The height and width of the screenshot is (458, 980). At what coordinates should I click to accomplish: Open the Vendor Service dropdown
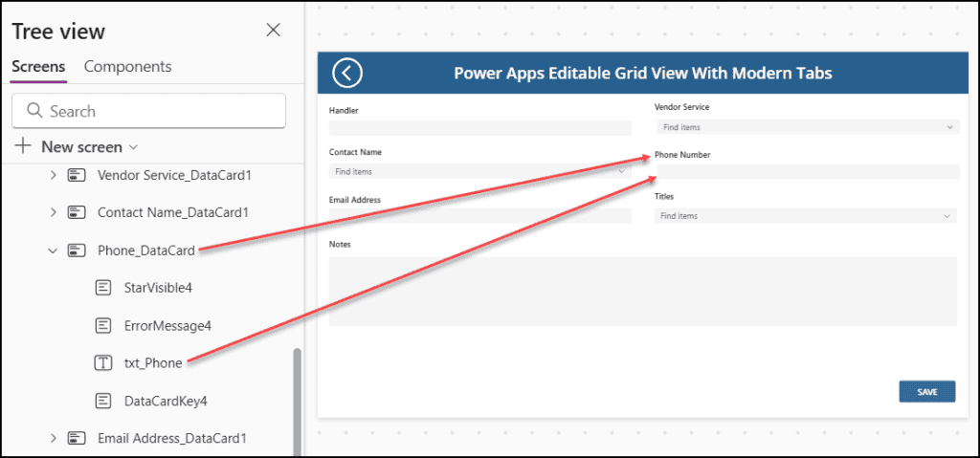pyautogui.click(x=808, y=127)
